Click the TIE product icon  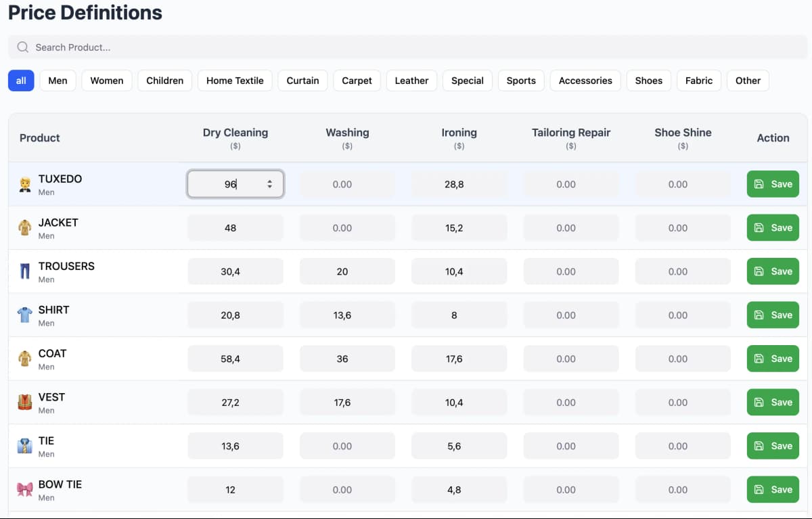pyautogui.click(x=25, y=446)
